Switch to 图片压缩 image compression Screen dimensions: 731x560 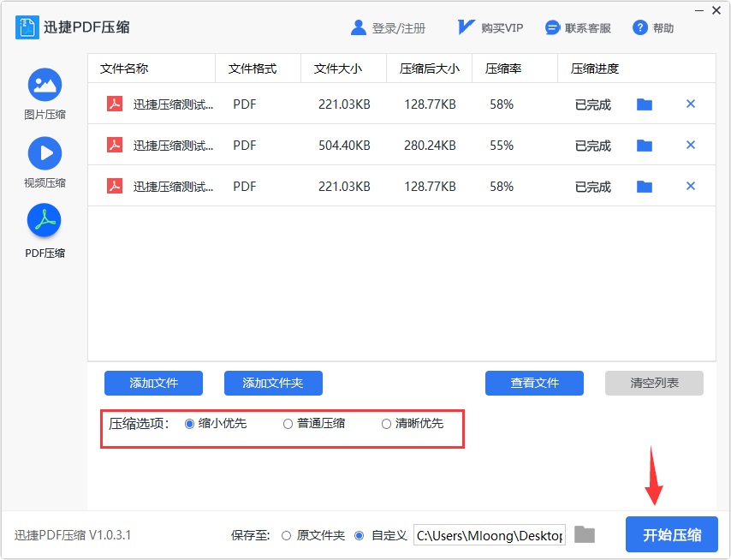pyautogui.click(x=45, y=94)
